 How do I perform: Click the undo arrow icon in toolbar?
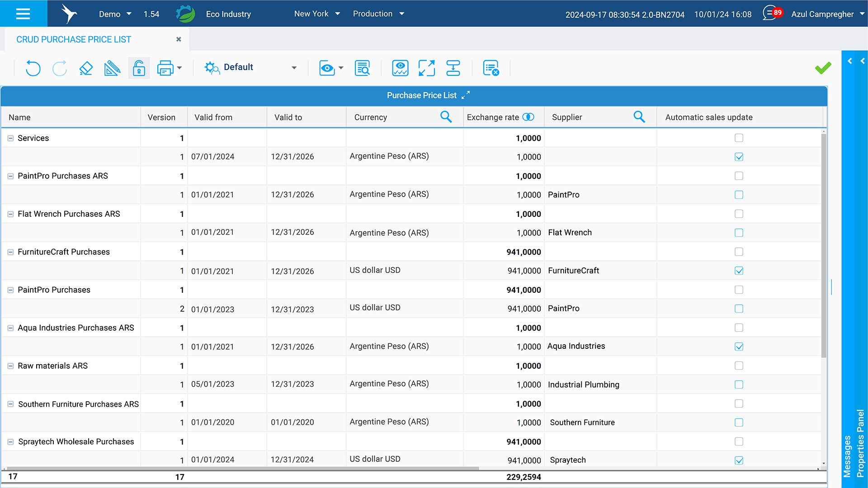tap(33, 68)
